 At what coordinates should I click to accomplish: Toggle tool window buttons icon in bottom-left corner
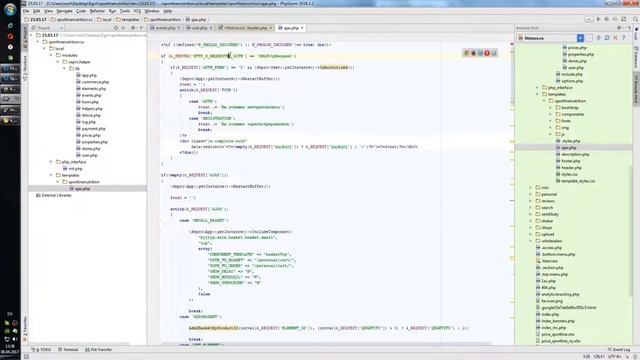[26, 357]
